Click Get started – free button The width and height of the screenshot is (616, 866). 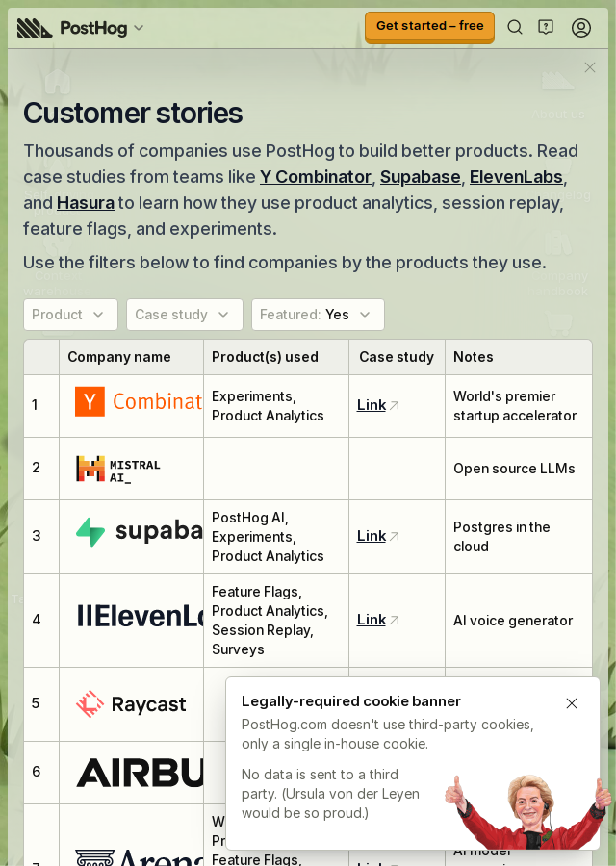coord(429,27)
